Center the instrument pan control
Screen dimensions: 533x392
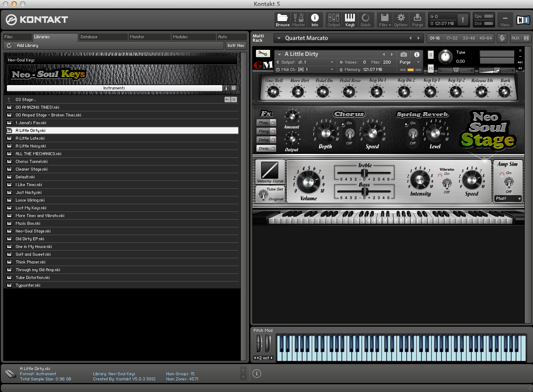[456, 70]
